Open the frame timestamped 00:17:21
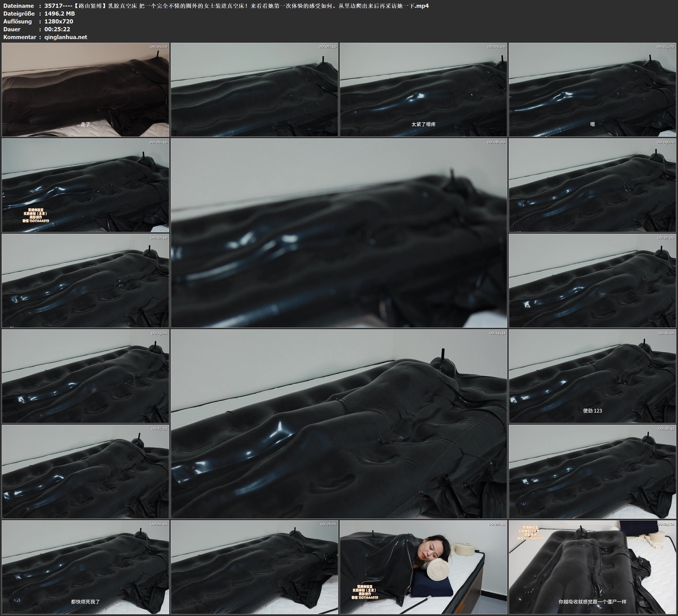678x616 pixels. [85, 471]
